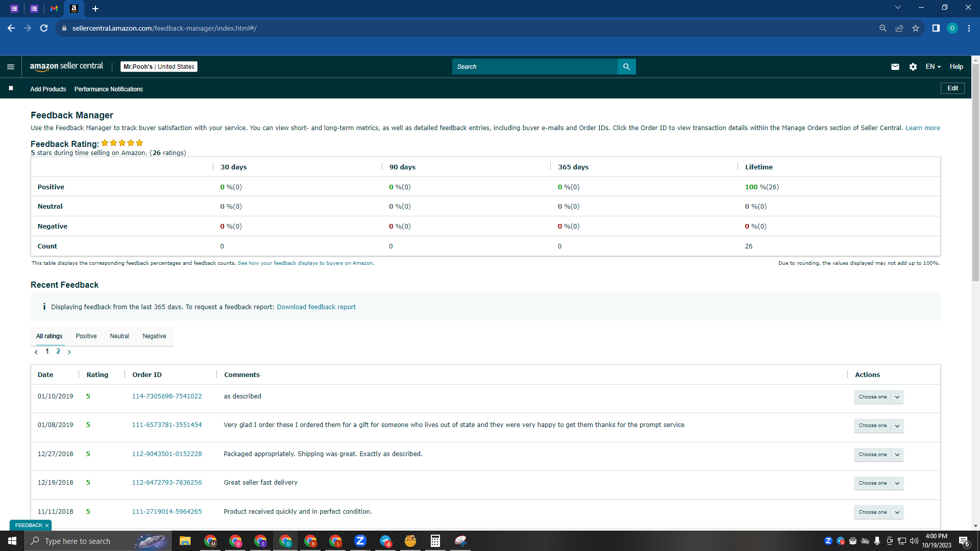This screenshot has height=551, width=980.
Task: Click the bookmark icon beside Add Products
Action: click(x=11, y=89)
